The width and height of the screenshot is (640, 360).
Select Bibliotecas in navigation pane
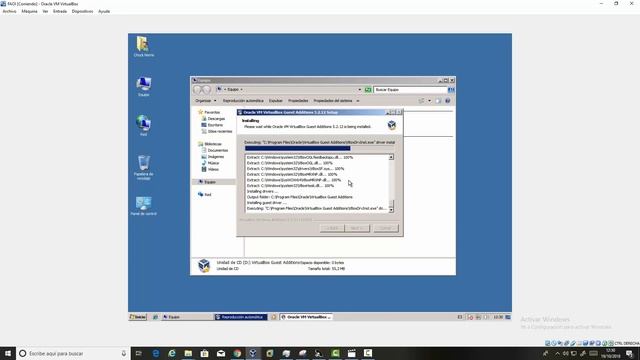(x=210, y=144)
